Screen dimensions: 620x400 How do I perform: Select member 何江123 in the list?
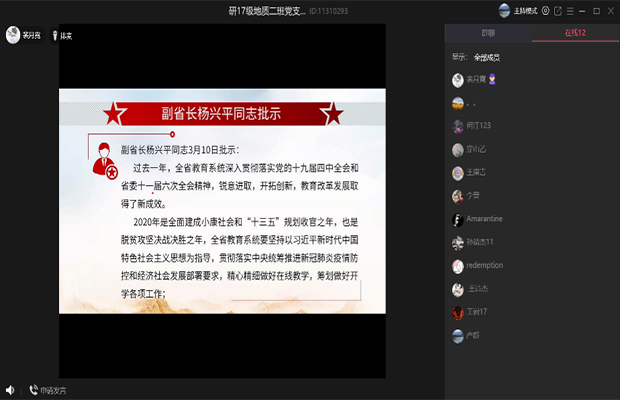[x=480, y=125]
